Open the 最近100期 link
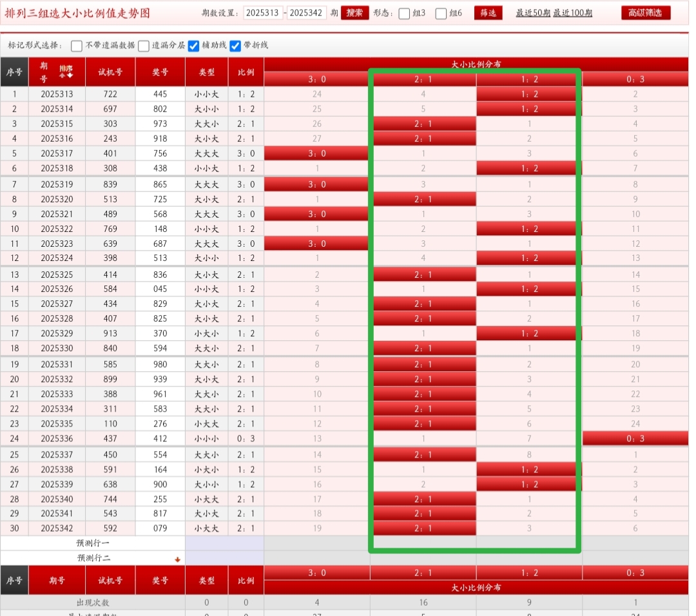Image resolution: width=696 pixels, height=616 pixels. [x=572, y=13]
